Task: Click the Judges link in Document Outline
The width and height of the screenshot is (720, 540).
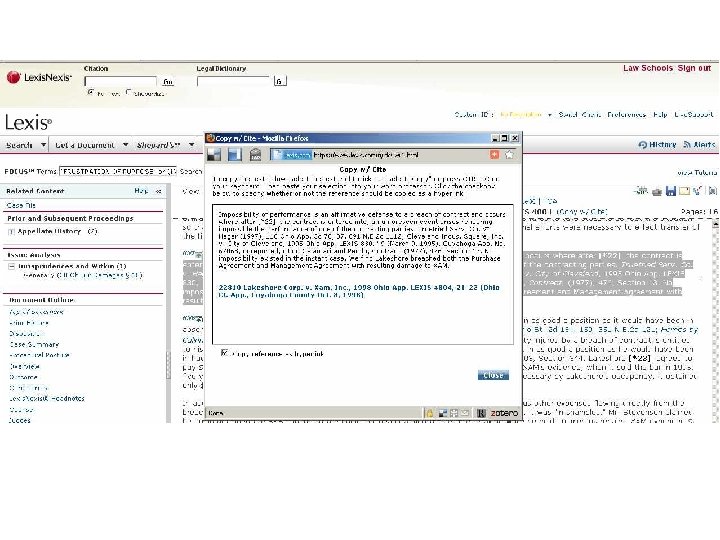Action: pyautogui.click(x=20, y=421)
